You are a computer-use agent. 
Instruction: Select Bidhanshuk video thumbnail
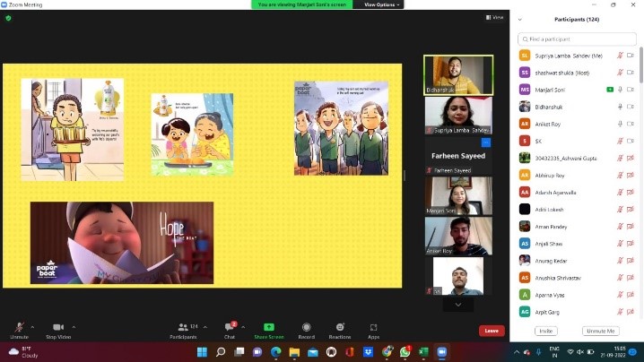458,75
